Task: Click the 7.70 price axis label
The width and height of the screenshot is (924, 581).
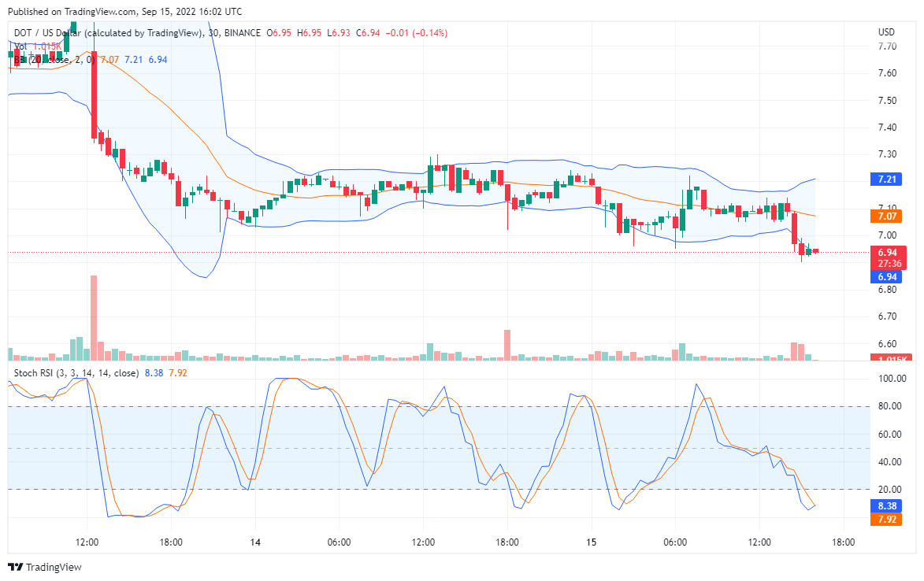Action: (887, 46)
